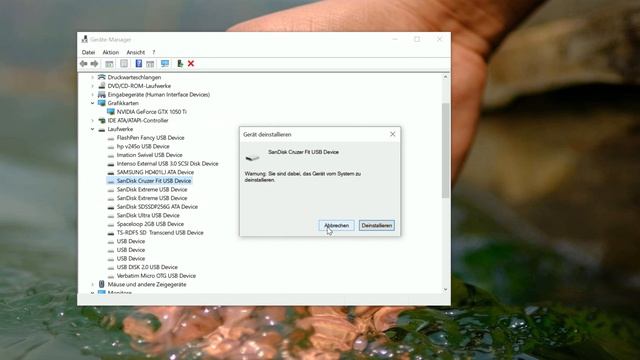This screenshot has height=360, width=640.
Task: Expand the DVD/CD-ROM-Laufwerke node
Action: coord(93,86)
